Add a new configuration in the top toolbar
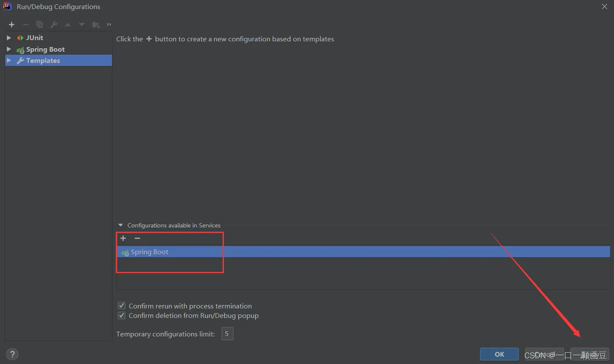Screen dimensions: 614x364 (12, 25)
